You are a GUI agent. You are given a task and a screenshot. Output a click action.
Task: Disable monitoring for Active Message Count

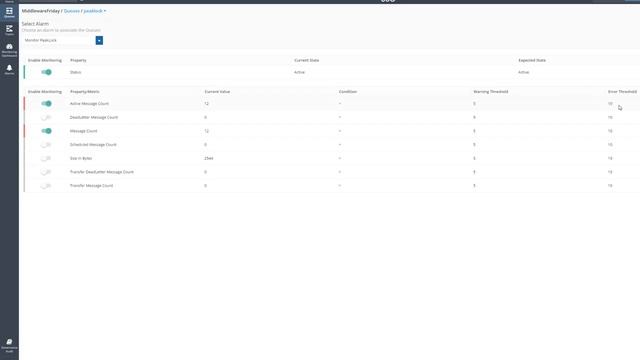click(x=46, y=104)
